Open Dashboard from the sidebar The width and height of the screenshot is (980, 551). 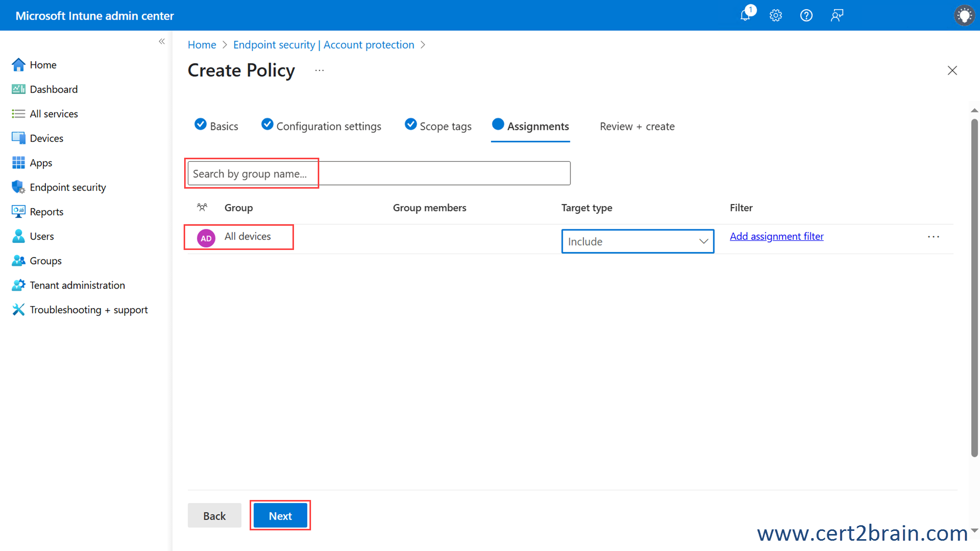click(54, 89)
